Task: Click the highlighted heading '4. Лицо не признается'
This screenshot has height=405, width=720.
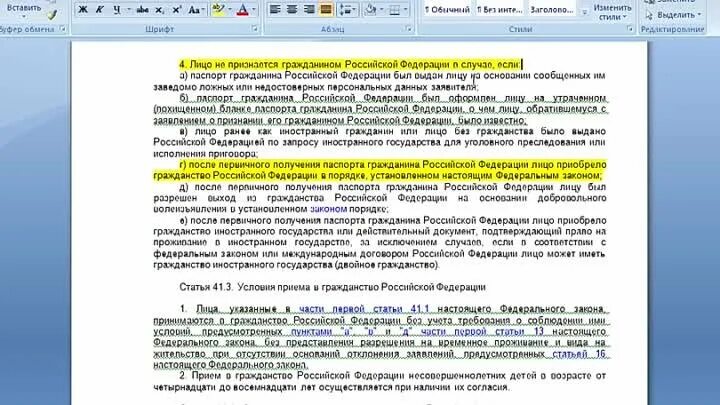Action: click(350, 64)
